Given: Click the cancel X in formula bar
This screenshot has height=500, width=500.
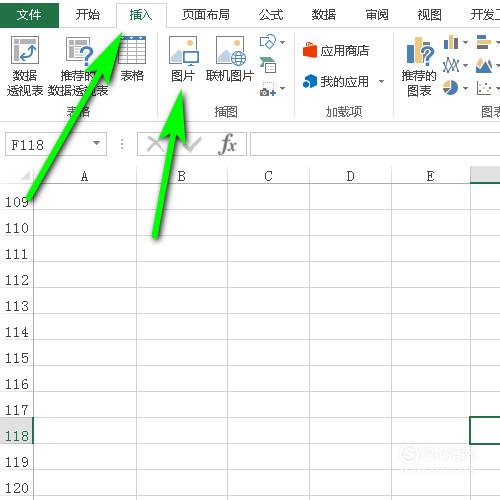Looking at the screenshot, I should click(154, 144).
